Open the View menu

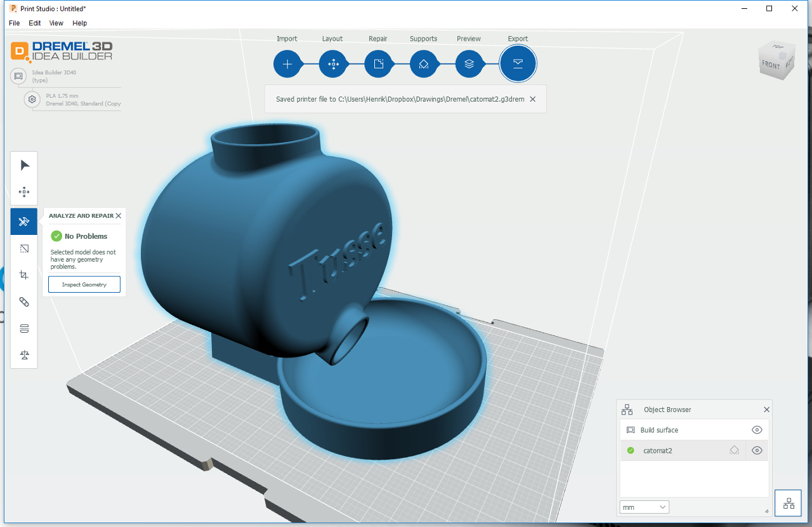[x=56, y=23]
